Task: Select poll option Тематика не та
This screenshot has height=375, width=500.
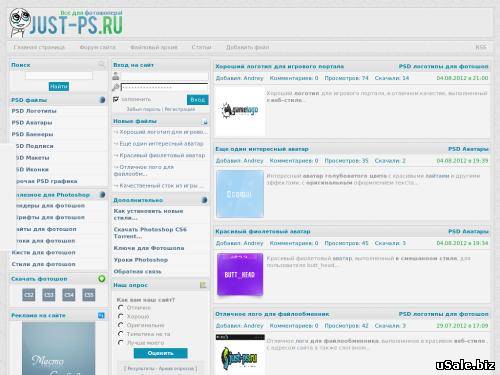Action: pos(121,334)
